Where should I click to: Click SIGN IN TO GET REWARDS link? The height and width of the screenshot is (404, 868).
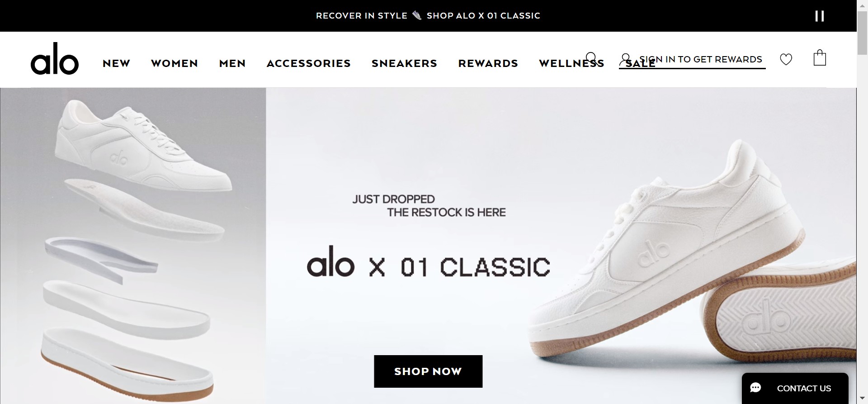tap(701, 59)
